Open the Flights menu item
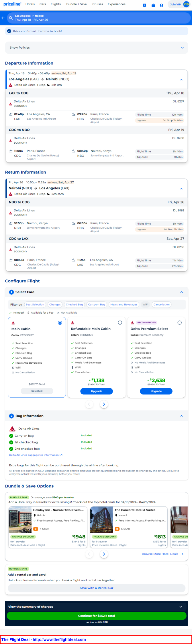 tap(56, 4)
